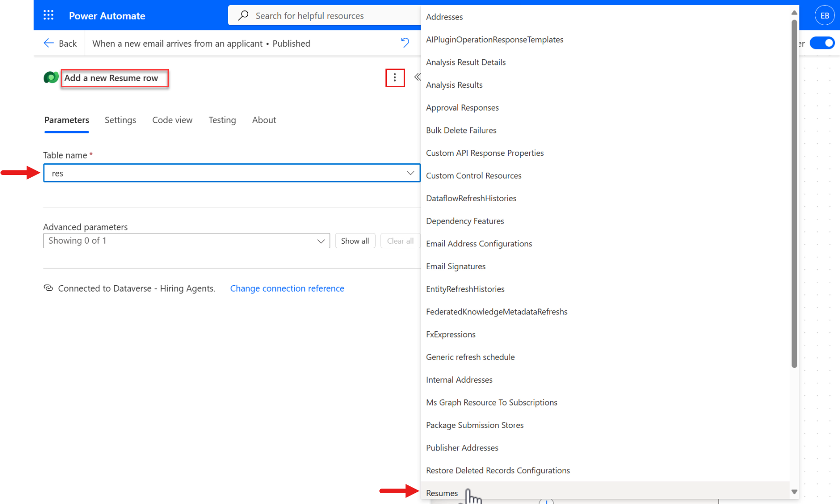The width and height of the screenshot is (840, 504).
Task: Switch to the Settings tab
Action: (x=120, y=120)
